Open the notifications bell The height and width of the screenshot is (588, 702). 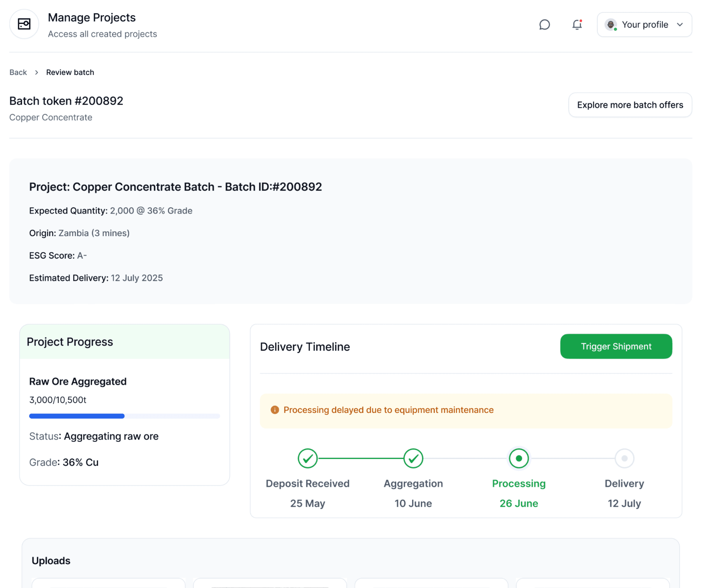click(577, 25)
